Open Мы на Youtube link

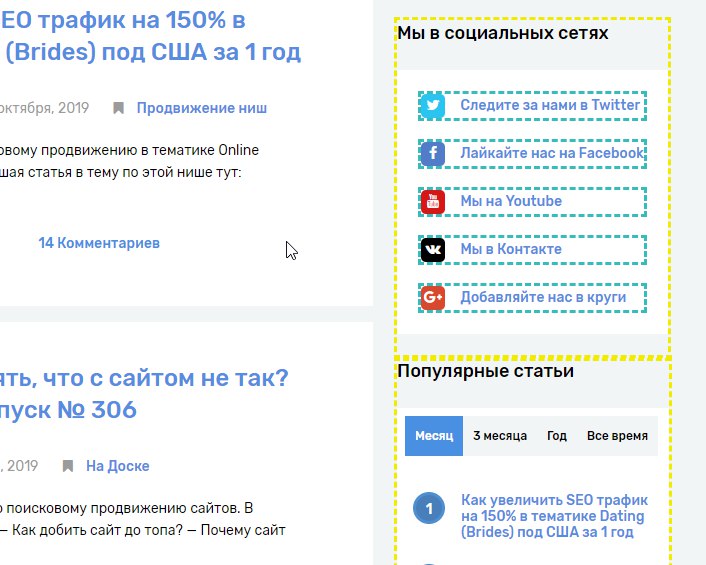tap(511, 201)
